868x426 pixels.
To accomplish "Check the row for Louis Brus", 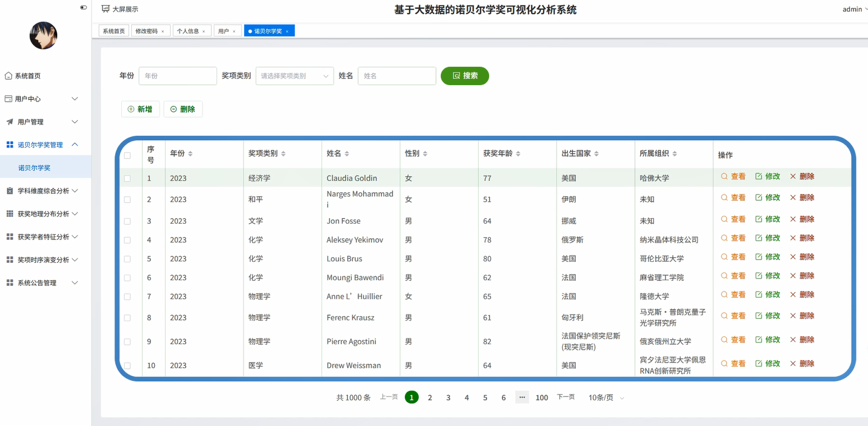I will coord(127,259).
